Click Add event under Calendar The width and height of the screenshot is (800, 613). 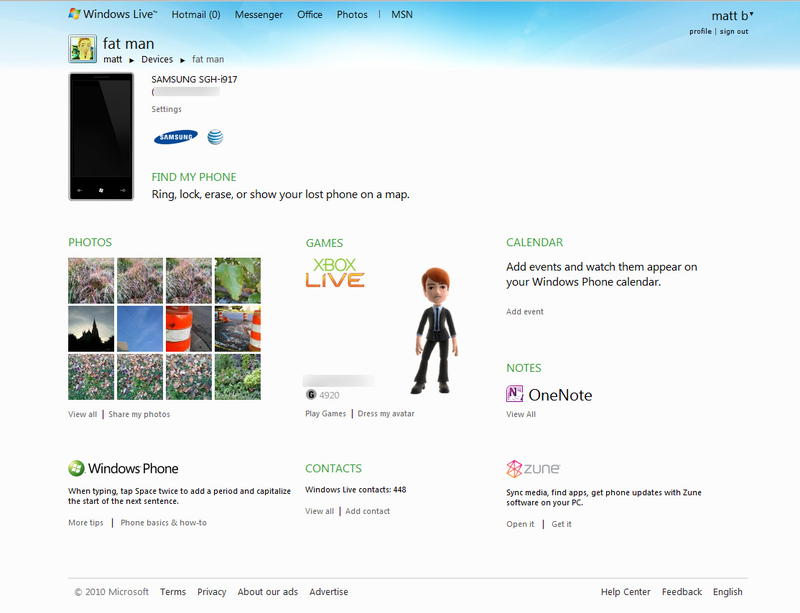524,311
